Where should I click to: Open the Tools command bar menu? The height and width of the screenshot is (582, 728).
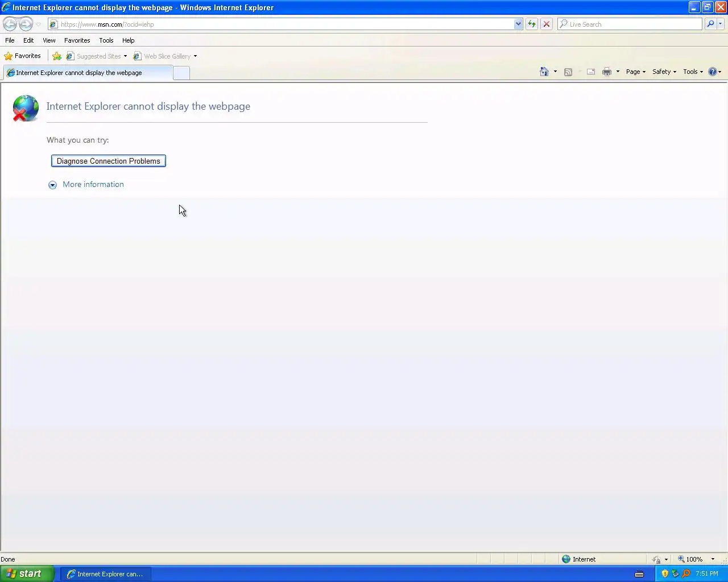coord(693,72)
